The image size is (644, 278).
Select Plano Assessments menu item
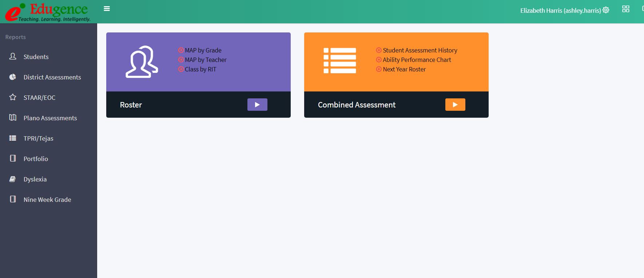[50, 118]
